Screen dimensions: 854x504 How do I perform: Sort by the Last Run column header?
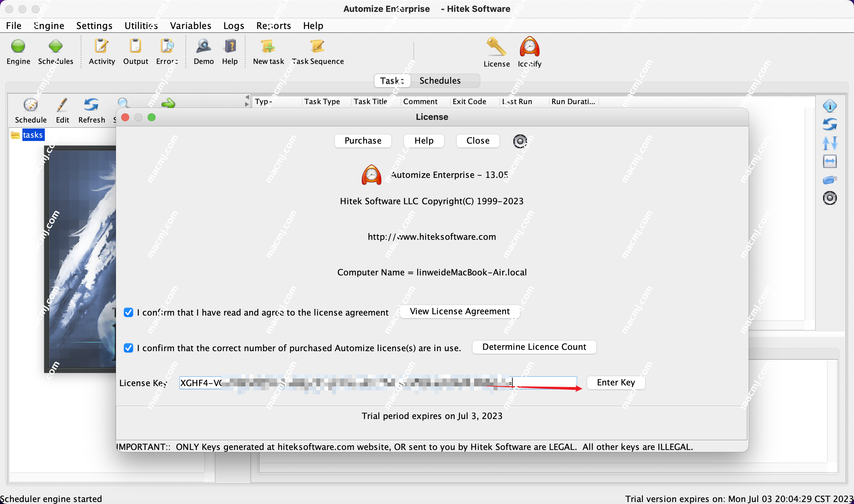[517, 101]
